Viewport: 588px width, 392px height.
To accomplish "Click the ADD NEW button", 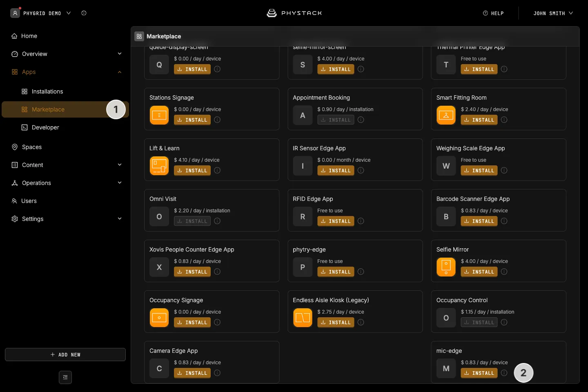I will click(x=65, y=354).
